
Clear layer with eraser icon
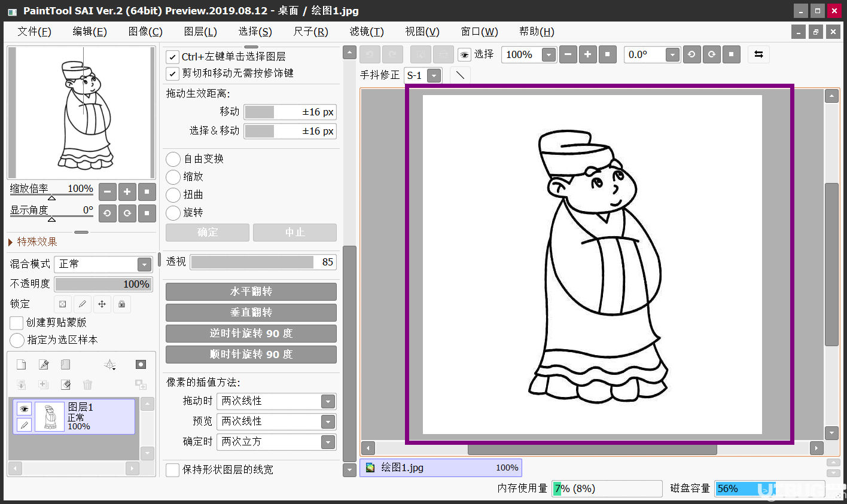click(66, 384)
